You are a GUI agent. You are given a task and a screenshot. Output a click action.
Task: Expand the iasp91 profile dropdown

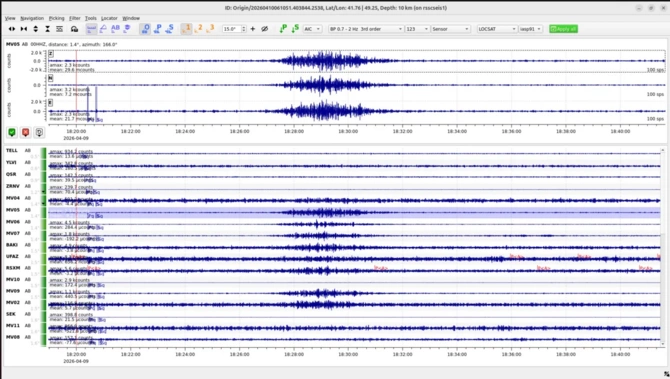click(530, 29)
